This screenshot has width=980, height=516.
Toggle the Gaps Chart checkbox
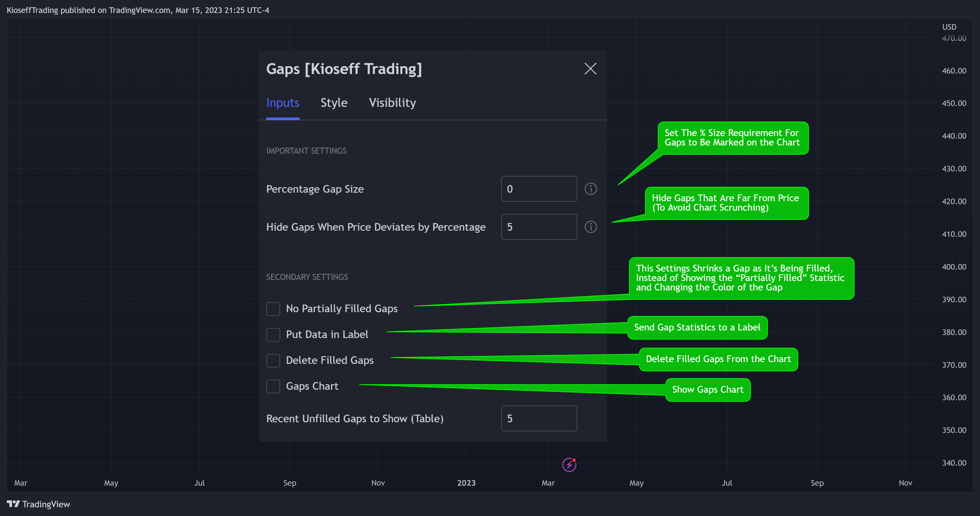[273, 386]
